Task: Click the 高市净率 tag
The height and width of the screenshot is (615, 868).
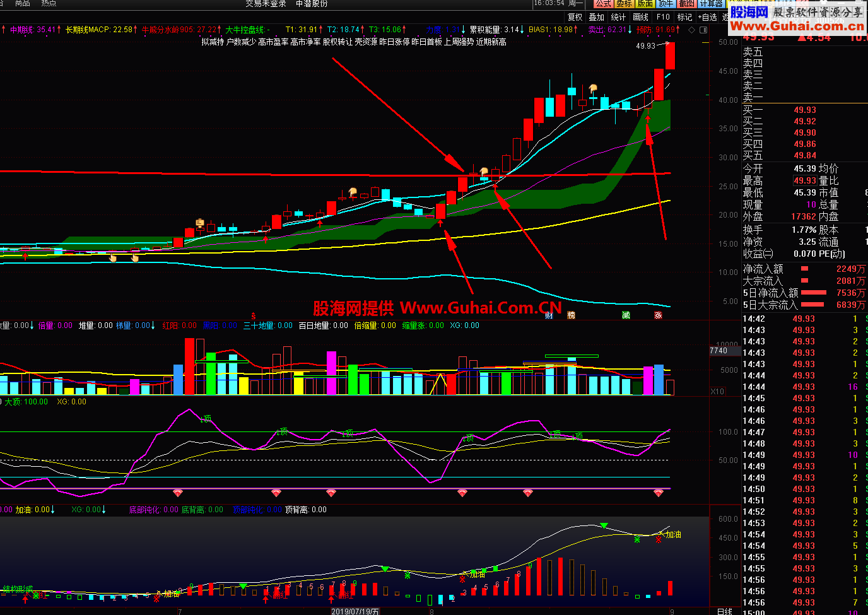Action: point(305,42)
